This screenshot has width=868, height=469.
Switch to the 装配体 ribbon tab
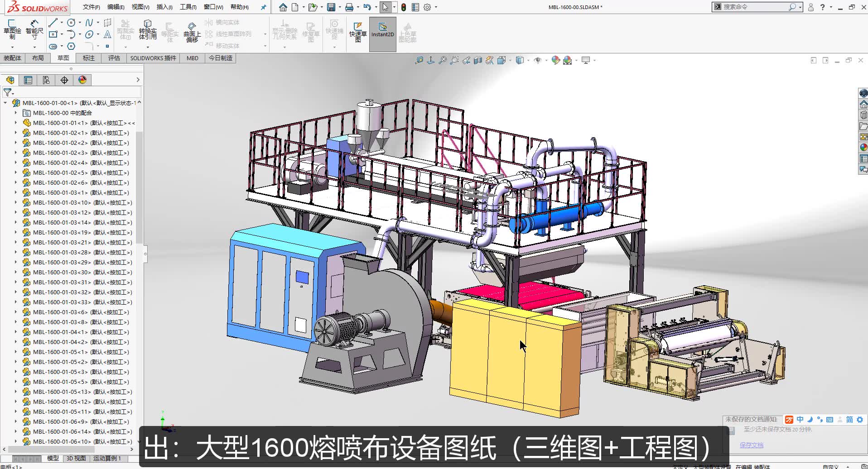12,58
